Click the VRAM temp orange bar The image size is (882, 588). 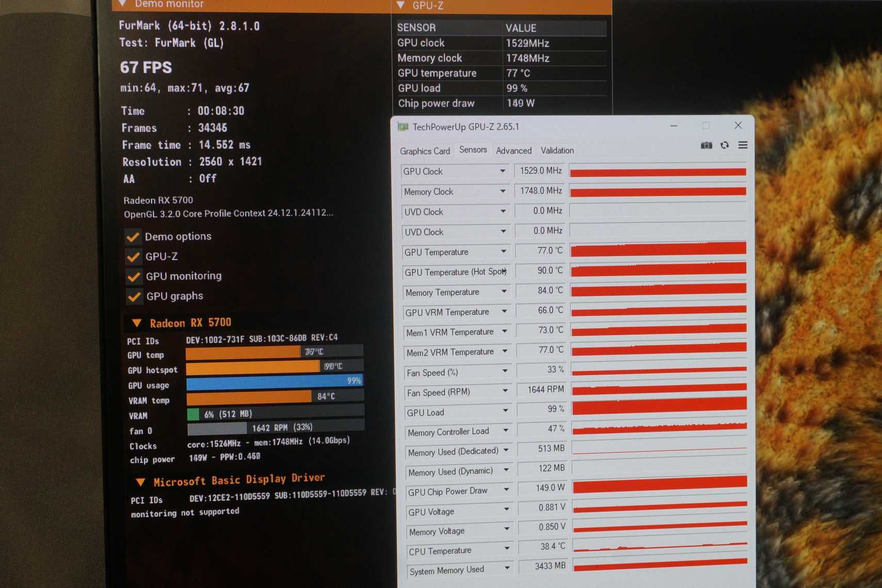pyautogui.click(x=275, y=397)
